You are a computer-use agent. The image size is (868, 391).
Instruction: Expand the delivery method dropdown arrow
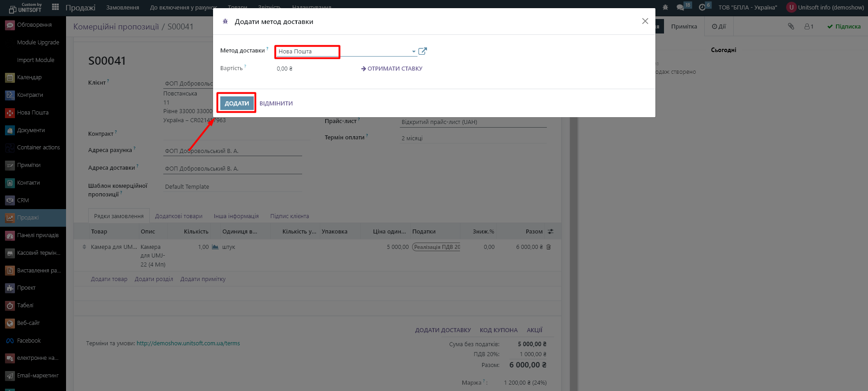point(413,52)
